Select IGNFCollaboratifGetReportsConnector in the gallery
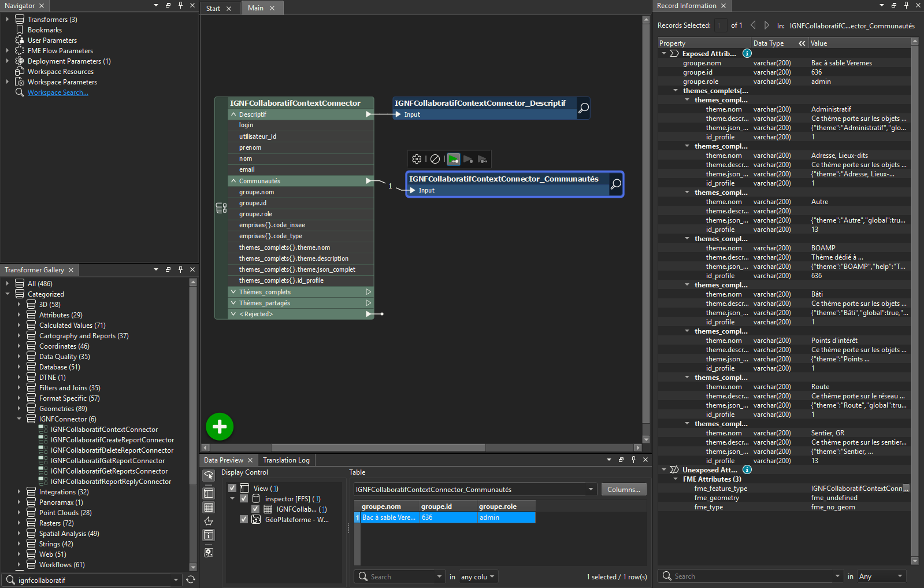The width and height of the screenshot is (924, 588). (x=109, y=471)
